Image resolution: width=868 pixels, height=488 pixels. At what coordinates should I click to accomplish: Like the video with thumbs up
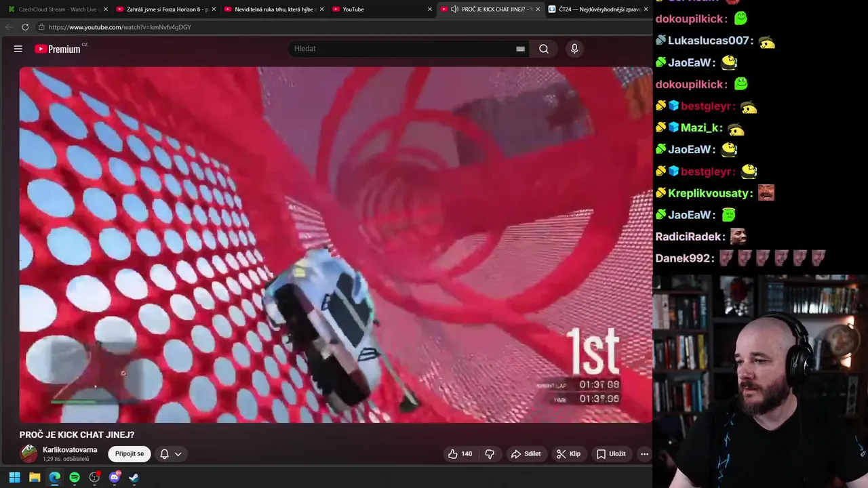point(460,454)
